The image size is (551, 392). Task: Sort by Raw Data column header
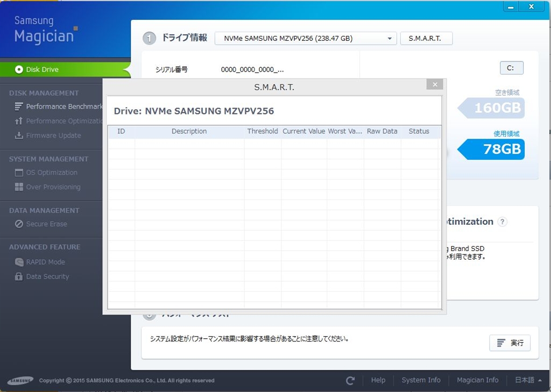point(383,131)
